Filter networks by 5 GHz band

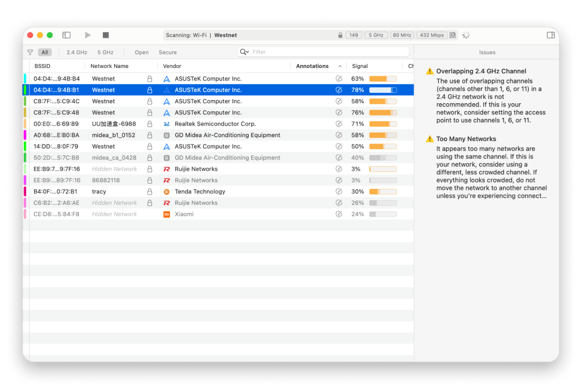click(x=105, y=53)
